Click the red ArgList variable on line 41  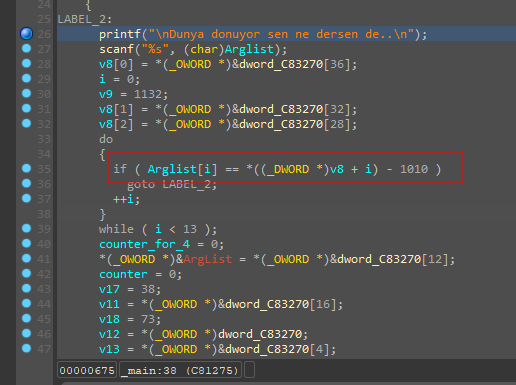[207, 259]
